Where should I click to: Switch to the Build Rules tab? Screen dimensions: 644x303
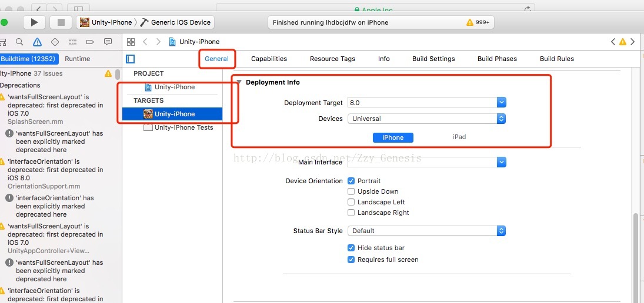click(x=556, y=59)
